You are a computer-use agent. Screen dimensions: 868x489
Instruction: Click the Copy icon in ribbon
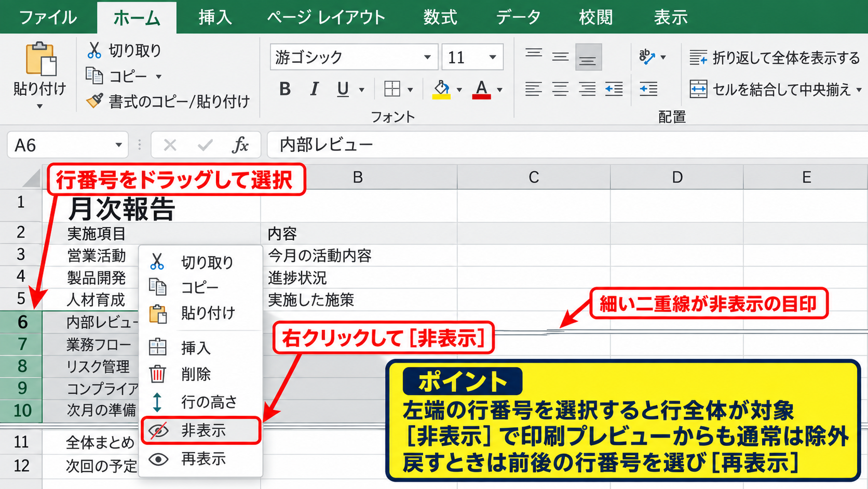coord(94,76)
